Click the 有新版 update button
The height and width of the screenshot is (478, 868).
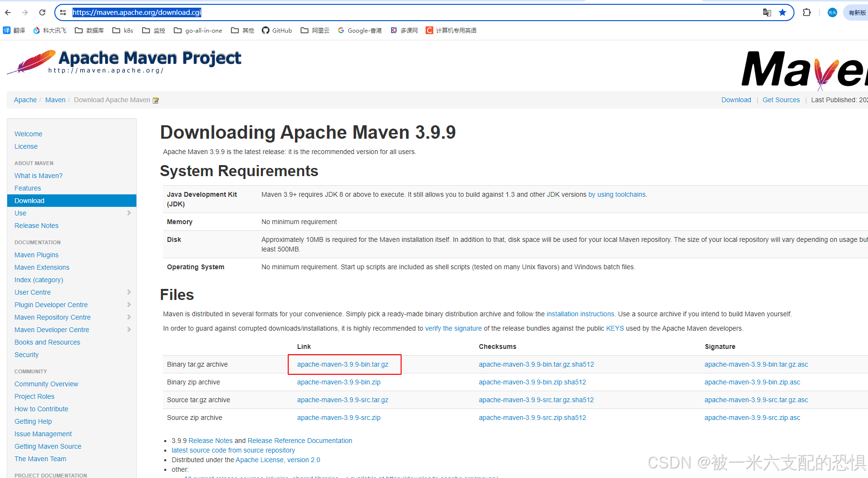tap(856, 12)
